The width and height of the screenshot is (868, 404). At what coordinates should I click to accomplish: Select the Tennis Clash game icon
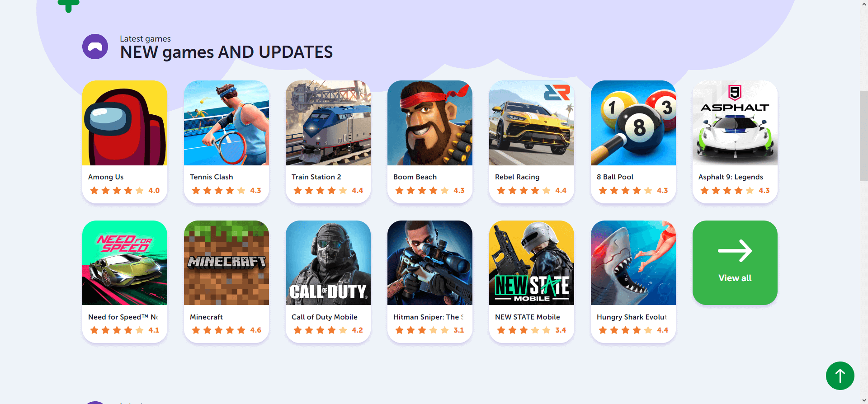[x=226, y=123]
